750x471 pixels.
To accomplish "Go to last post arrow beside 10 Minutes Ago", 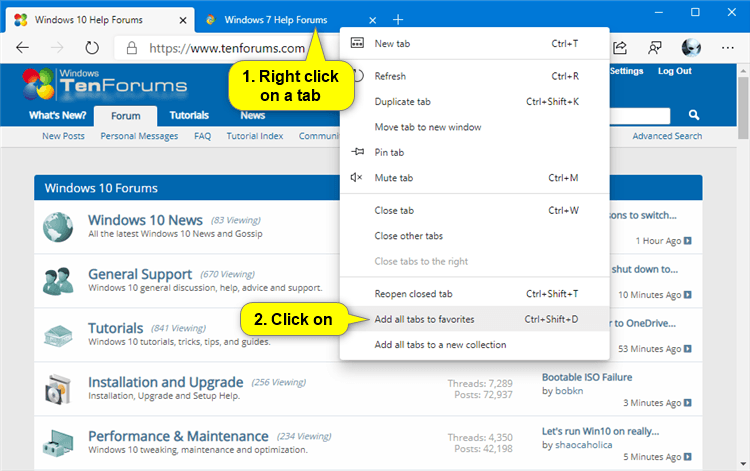I will click(x=687, y=295).
